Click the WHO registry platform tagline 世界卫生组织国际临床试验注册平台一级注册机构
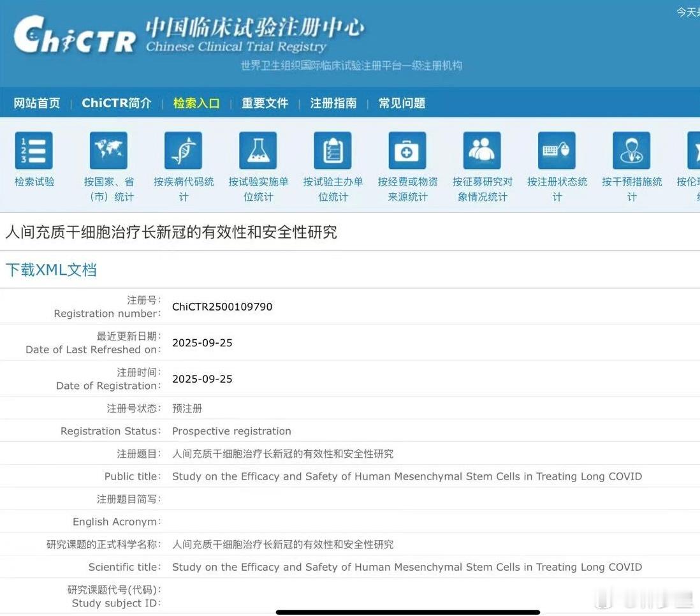This screenshot has height=616, width=700. 351,66
